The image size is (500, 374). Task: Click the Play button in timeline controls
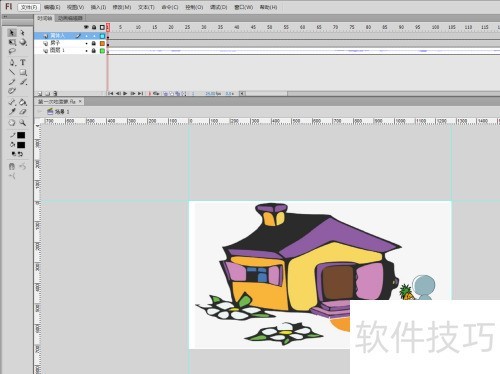pyautogui.click(x=125, y=94)
